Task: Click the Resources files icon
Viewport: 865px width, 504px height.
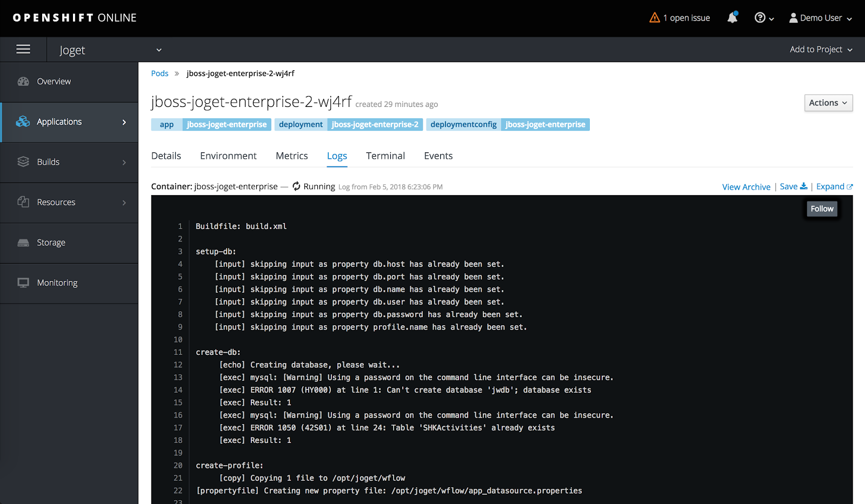Action: pos(23,202)
